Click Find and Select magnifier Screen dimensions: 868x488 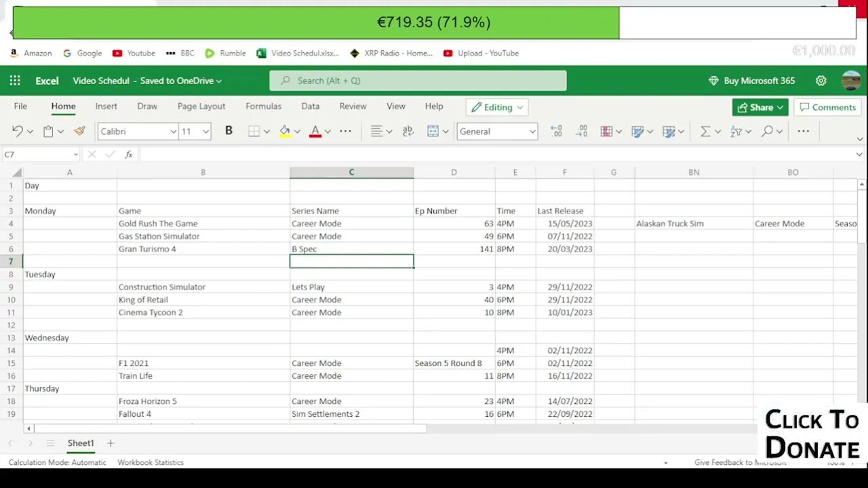coord(767,131)
